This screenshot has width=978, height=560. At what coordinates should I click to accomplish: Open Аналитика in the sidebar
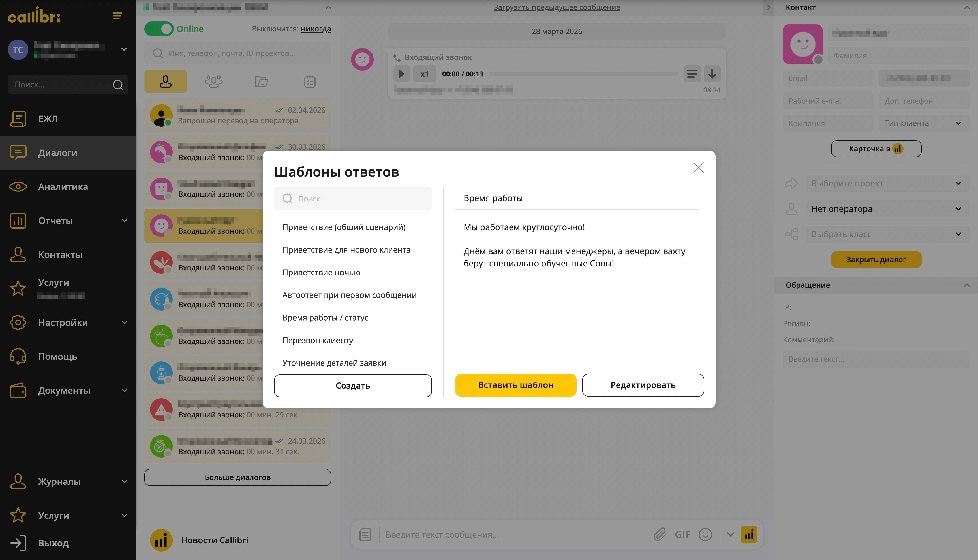click(63, 187)
